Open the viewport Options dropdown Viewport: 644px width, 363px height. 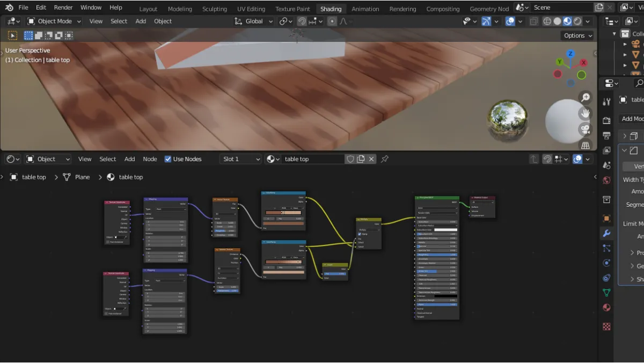click(x=578, y=35)
